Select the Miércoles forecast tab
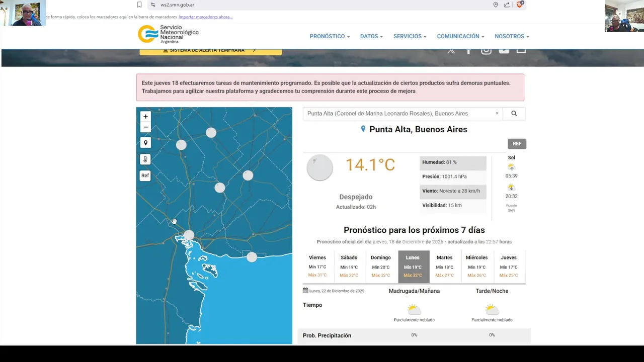The width and height of the screenshot is (644, 362). tap(476, 266)
